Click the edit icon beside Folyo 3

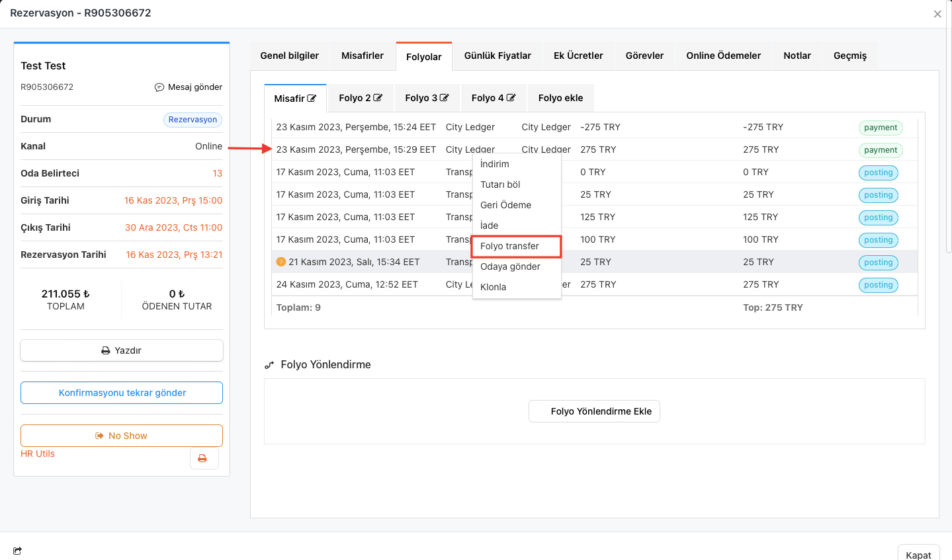click(445, 98)
